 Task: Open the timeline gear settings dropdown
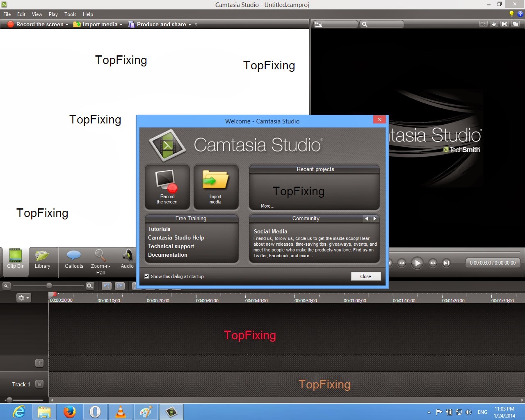point(23,298)
